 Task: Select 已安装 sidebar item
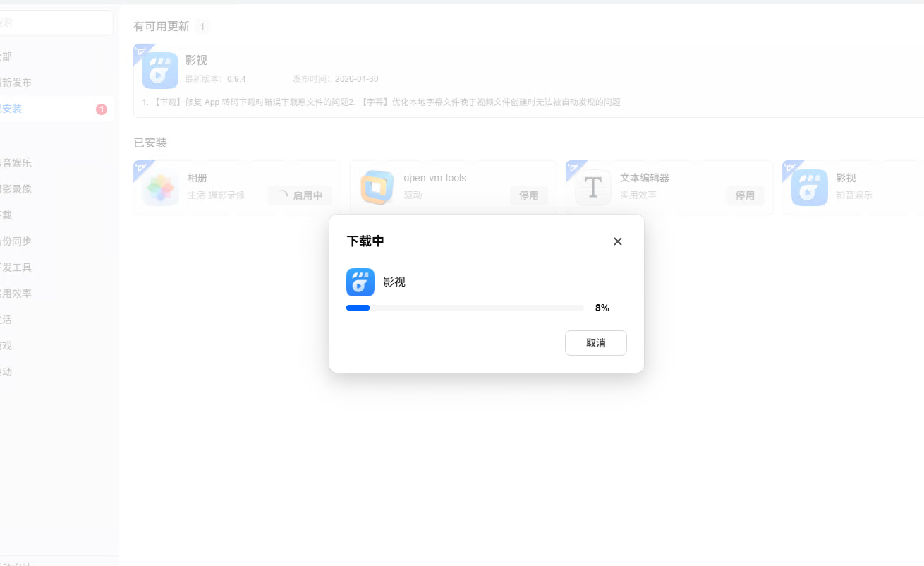pyautogui.click(x=56, y=109)
